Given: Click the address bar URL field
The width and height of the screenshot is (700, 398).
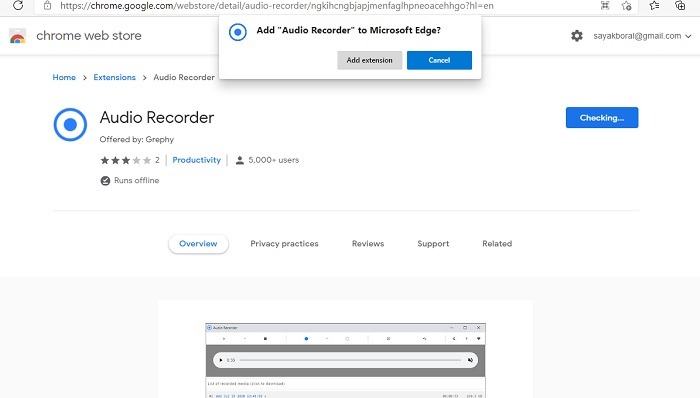Looking at the screenshot, I should (x=277, y=6).
